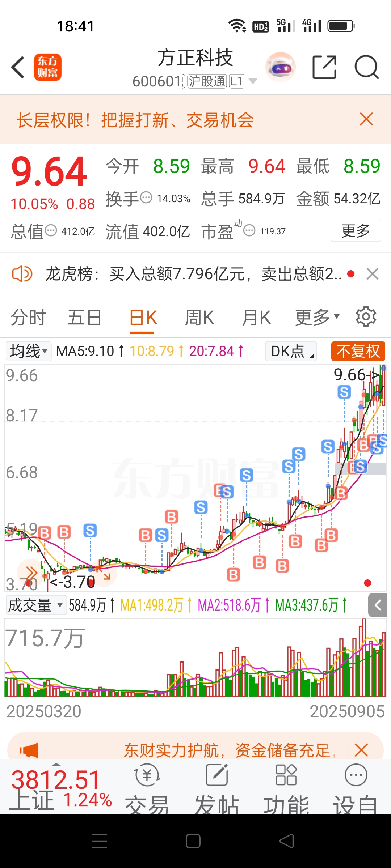The height and width of the screenshot is (868, 391).
Task: Open the 东方财富 logo icon
Action: click(48, 67)
